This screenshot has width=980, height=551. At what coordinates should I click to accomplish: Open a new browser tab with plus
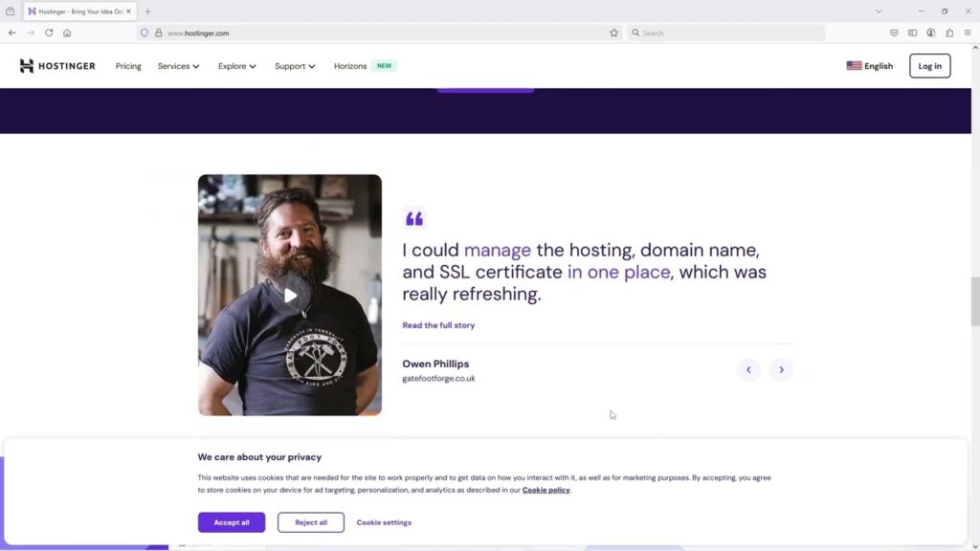[x=147, y=11]
